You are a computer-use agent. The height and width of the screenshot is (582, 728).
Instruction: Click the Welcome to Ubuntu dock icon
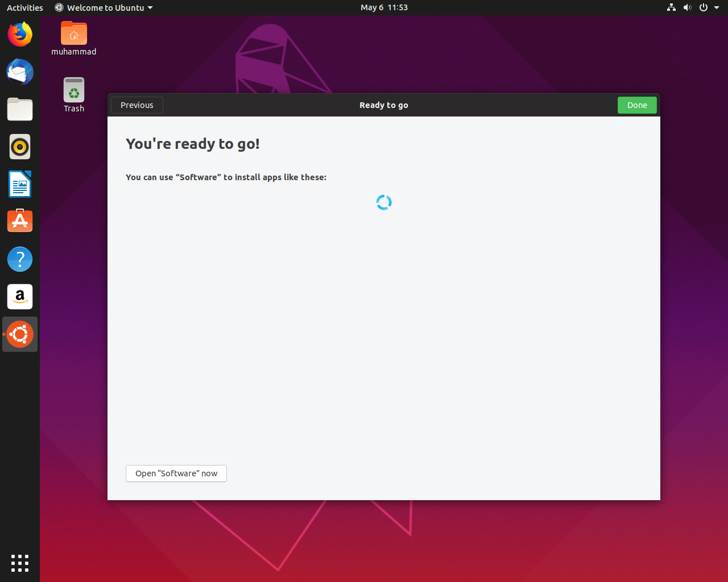click(x=20, y=334)
